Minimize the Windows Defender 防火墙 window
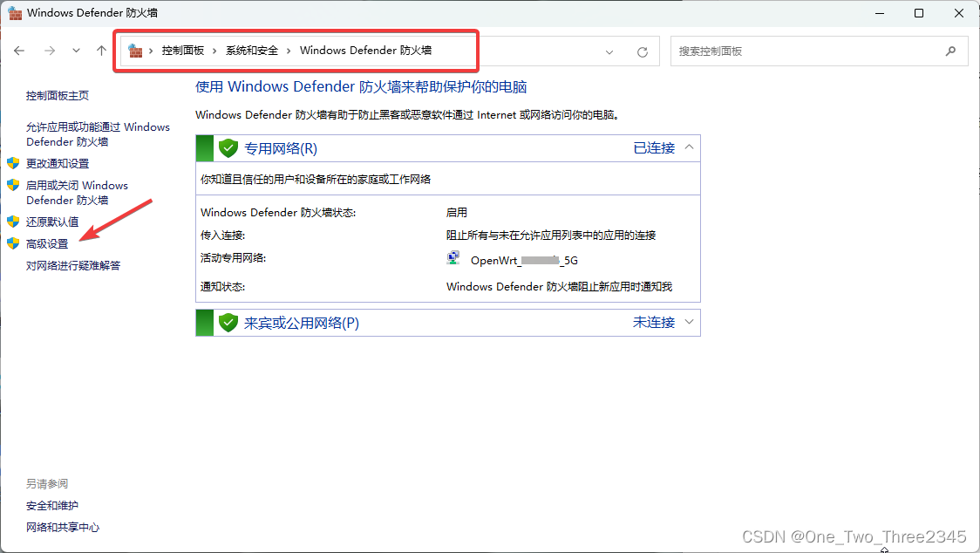The height and width of the screenshot is (553, 980). coord(880,13)
